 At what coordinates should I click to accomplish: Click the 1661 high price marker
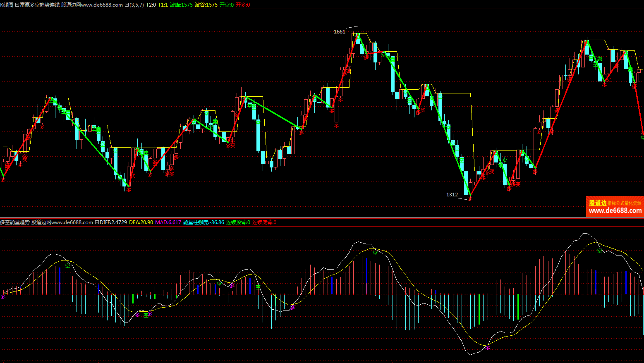[x=339, y=32]
